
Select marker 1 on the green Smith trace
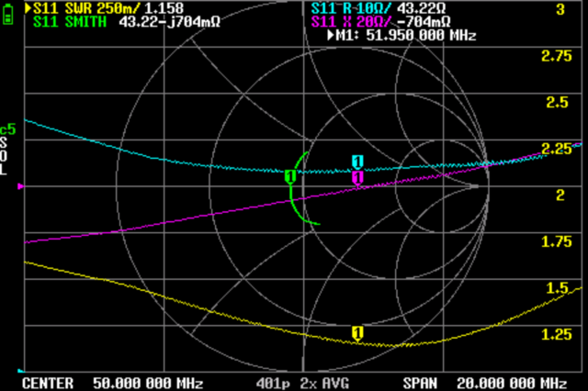[x=290, y=175]
